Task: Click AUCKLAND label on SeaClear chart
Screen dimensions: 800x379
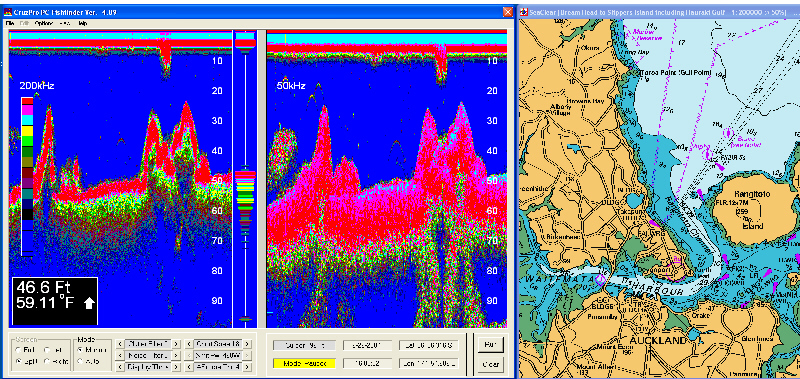Action: [x=658, y=340]
